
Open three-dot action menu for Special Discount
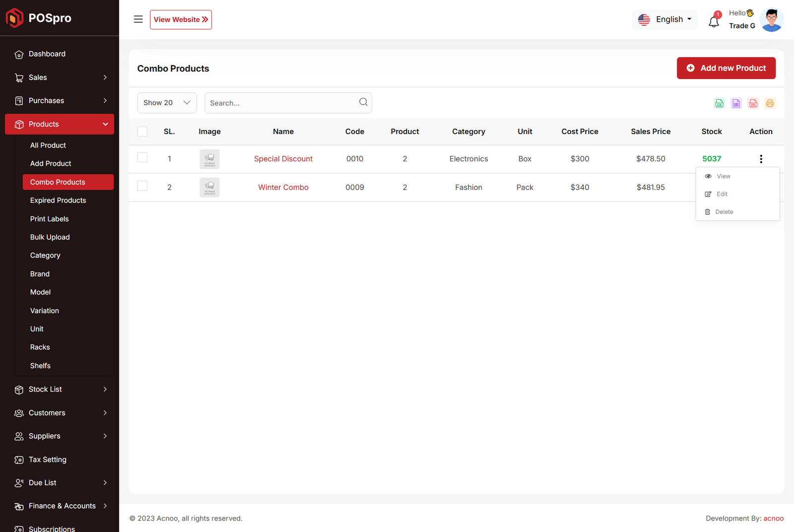(761, 159)
